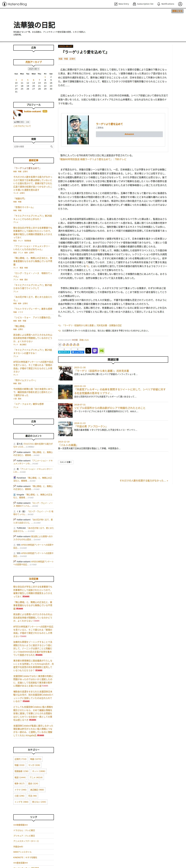Select calendar day 1
Viewport: 186px width, 868px height.
coord(45,77)
